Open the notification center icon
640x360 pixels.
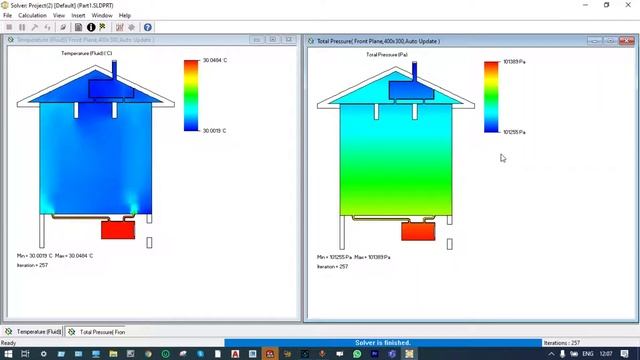[x=624, y=354]
